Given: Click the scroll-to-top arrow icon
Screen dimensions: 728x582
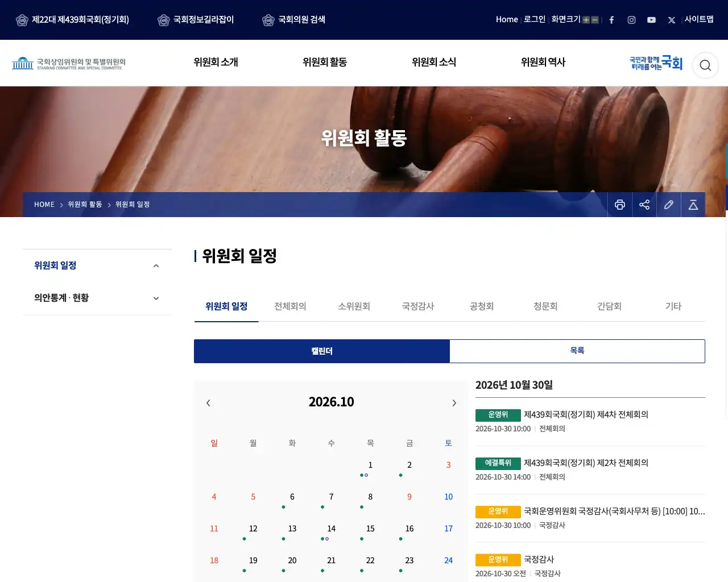Looking at the screenshot, I should (693, 205).
